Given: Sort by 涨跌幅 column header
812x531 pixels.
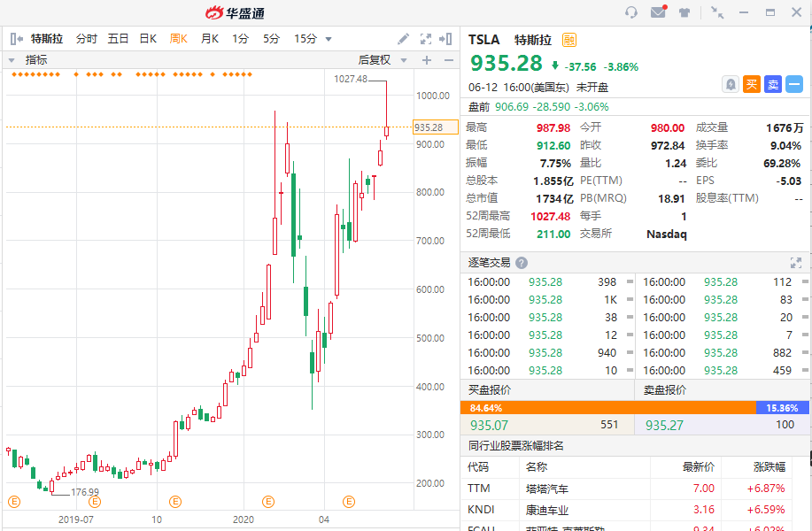Looking at the screenshot, I should (x=769, y=466).
